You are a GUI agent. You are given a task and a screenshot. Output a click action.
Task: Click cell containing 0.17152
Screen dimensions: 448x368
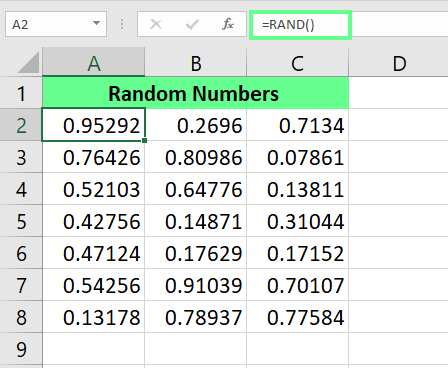click(297, 253)
